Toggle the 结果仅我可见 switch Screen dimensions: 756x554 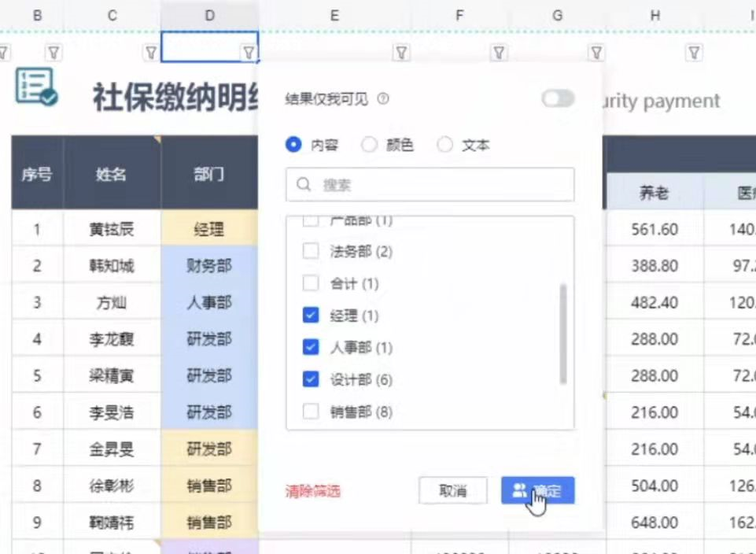[x=558, y=99]
